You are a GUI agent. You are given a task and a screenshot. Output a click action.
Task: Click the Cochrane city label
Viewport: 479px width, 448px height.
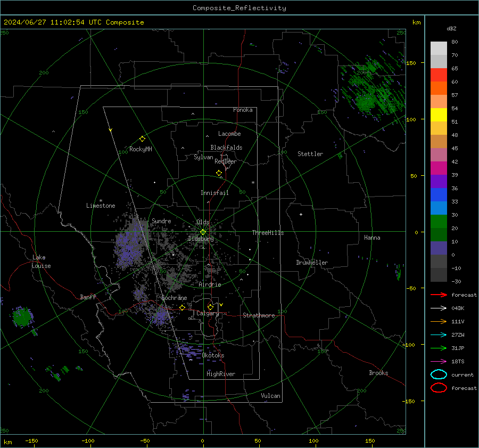(174, 298)
